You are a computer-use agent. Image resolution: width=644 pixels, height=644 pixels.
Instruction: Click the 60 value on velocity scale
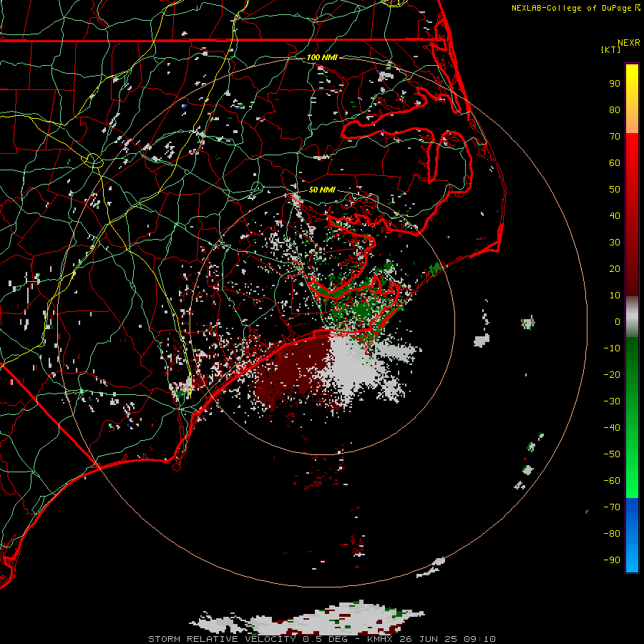615,163
